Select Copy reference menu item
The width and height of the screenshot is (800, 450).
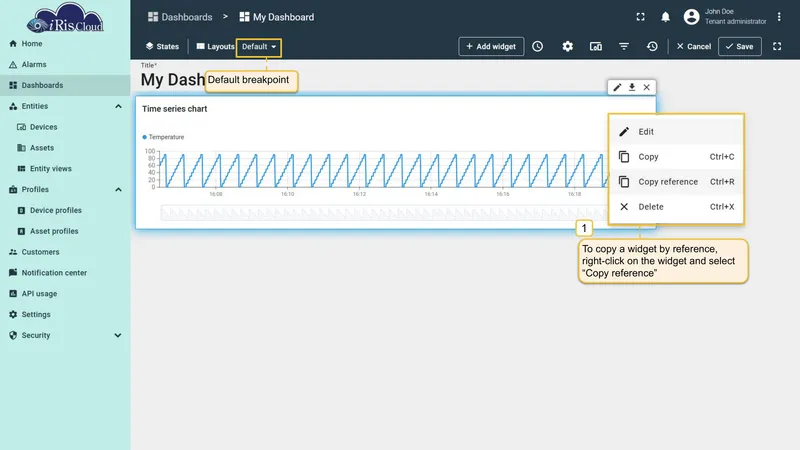pyautogui.click(x=676, y=182)
